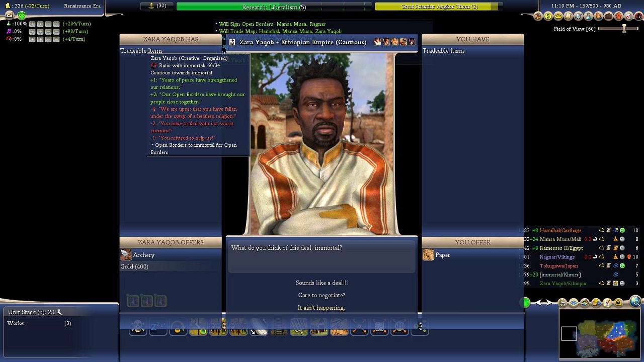Toggle the red checkmark checklist button
Viewport: 644px width, 362px height.
607,303
